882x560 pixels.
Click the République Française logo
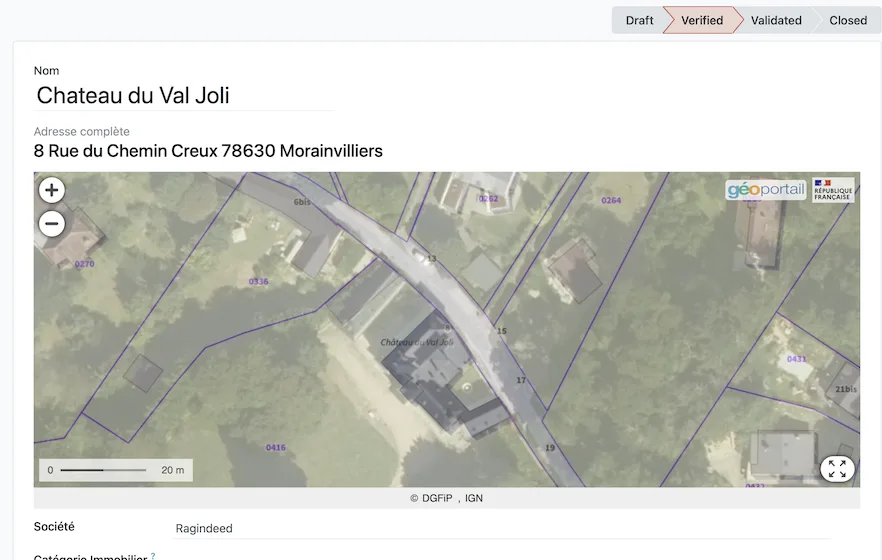[x=833, y=190]
